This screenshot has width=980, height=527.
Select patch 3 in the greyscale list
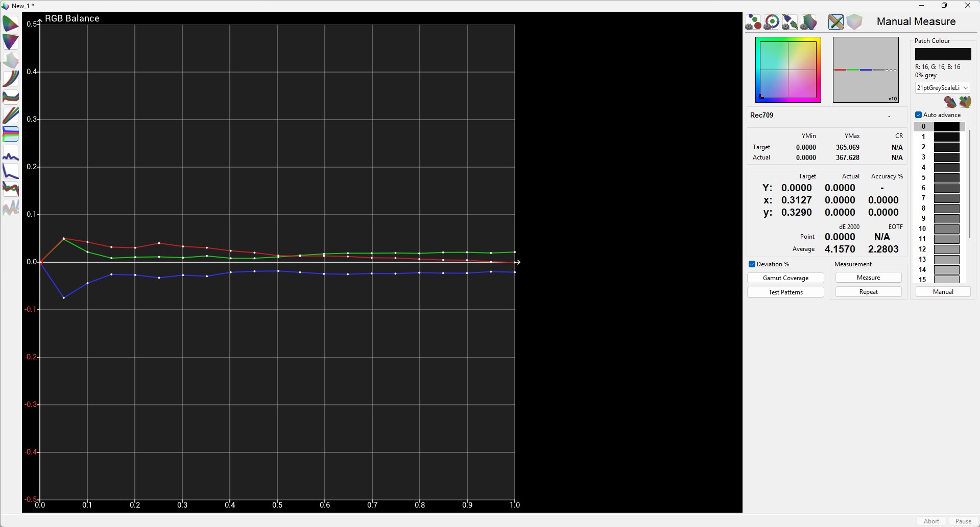[939, 157]
